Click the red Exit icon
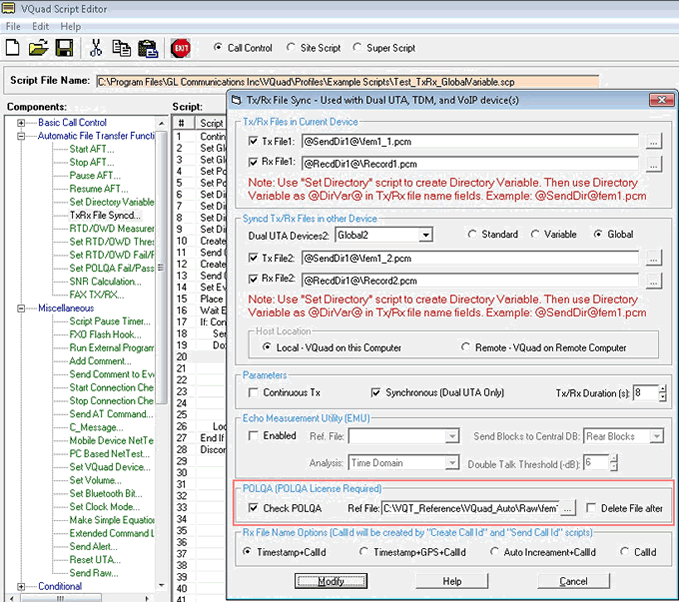Screen dimensions: 681x603 pyautogui.click(x=181, y=47)
